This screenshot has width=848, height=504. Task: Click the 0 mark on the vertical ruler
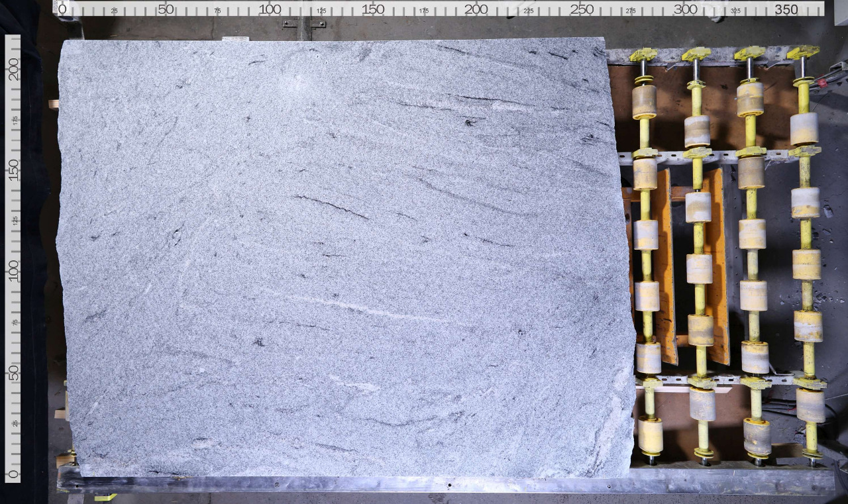(13, 474)
